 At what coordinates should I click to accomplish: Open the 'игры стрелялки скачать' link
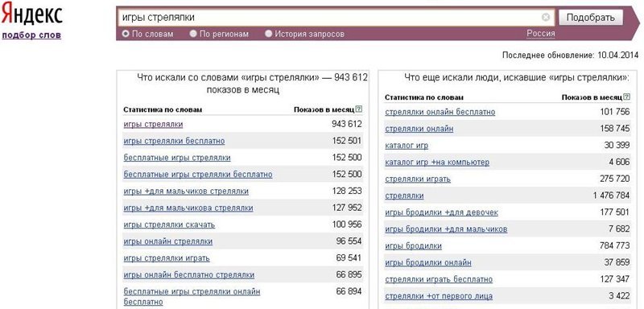pyautogui.click(x=169, y=225)
